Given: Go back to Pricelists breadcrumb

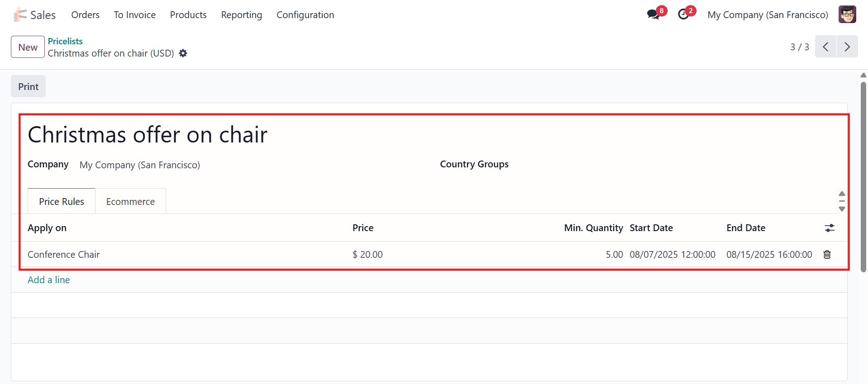Looking at the screenshot, I should [65, 41].
